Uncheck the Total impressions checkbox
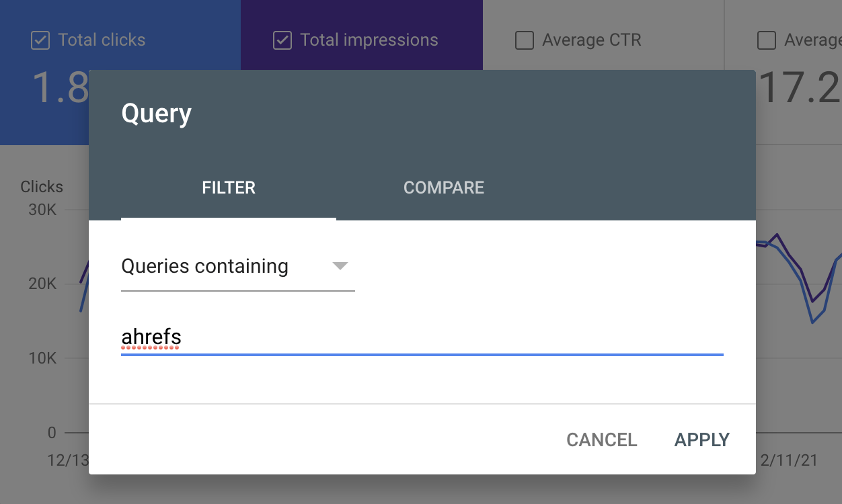 coord(282,40)
